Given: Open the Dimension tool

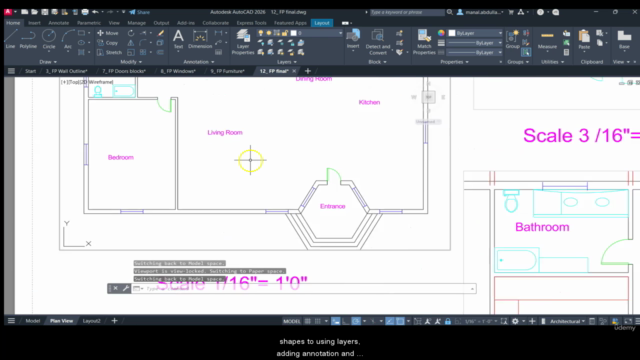Looking at the screenshot, I should point(200,39).
